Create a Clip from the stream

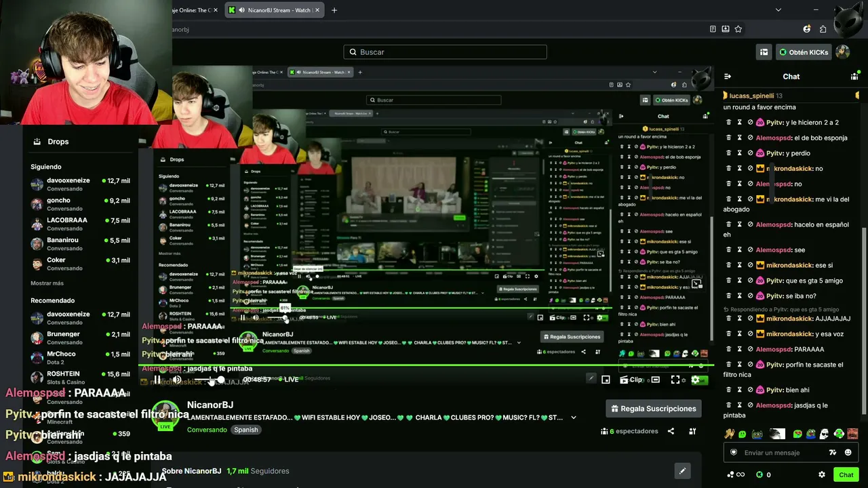(x=631, y=380)
